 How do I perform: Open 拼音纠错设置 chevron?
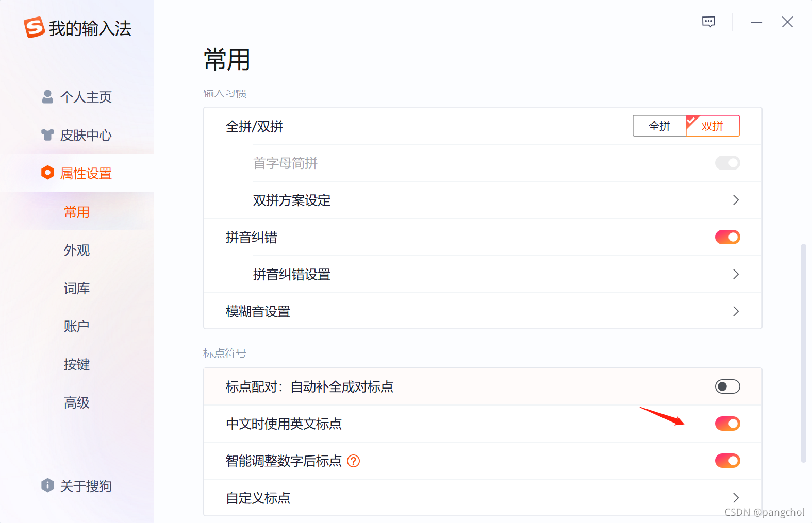tap(736, 274)
